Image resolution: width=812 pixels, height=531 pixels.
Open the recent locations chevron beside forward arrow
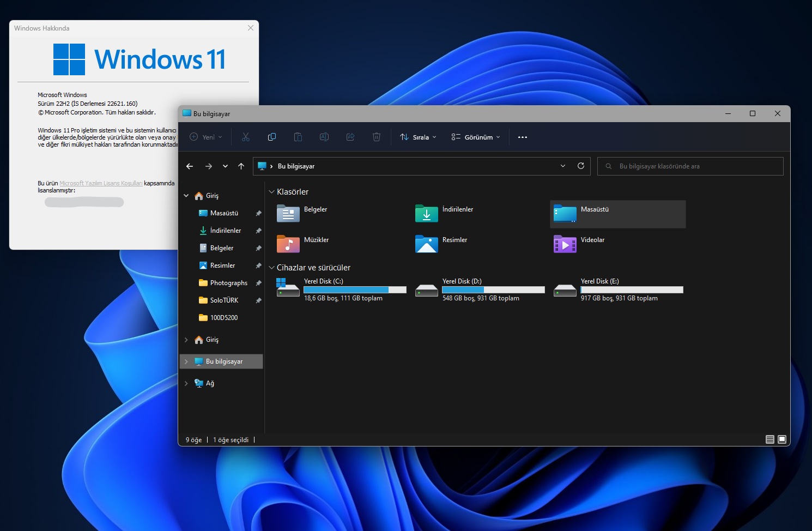click(225, 166)
